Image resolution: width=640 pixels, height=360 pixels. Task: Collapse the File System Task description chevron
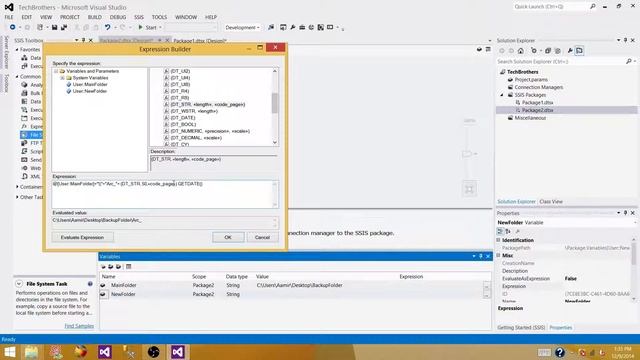tap(19, 284)
